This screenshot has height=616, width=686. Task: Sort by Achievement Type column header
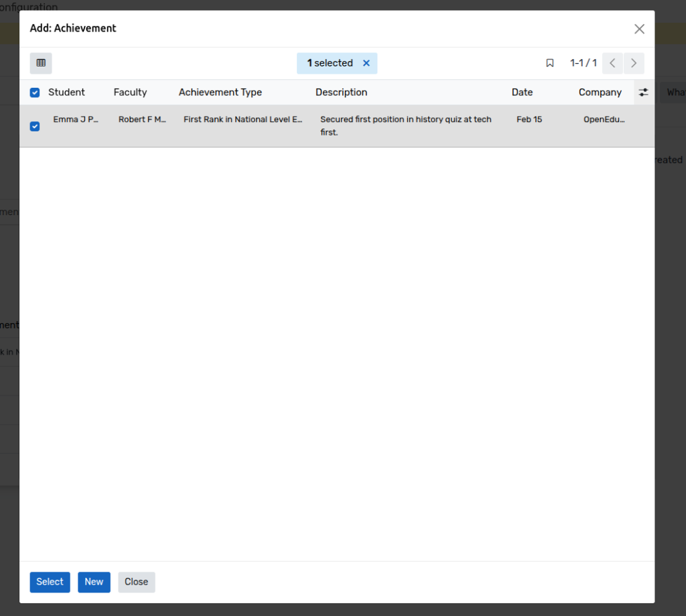(x=220, y=93)
